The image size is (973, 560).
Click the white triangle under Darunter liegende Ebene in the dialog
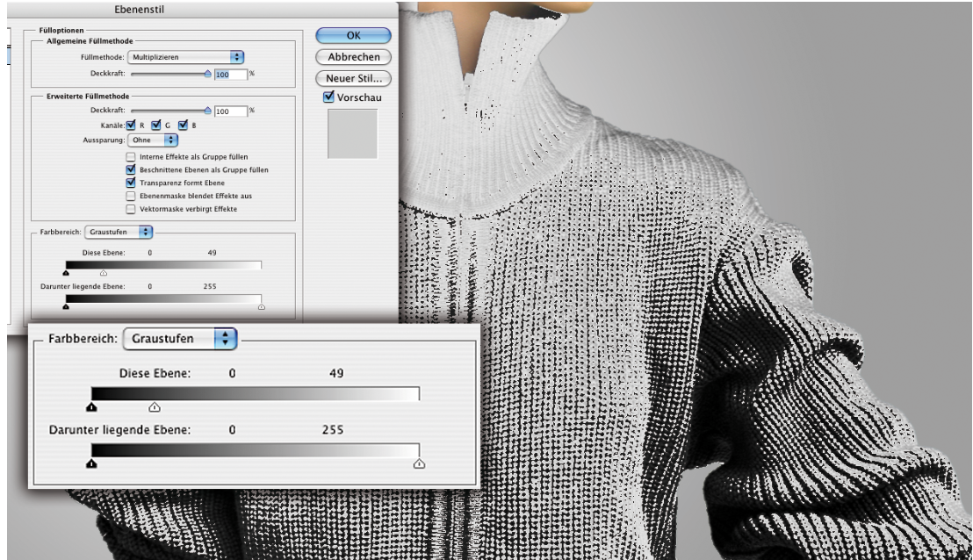tap(261, 306)
